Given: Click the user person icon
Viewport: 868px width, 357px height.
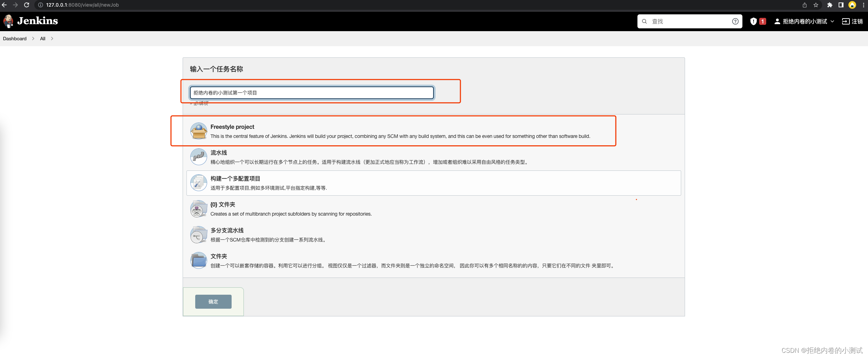Looking at the screenshot, I should pos(777,21).
